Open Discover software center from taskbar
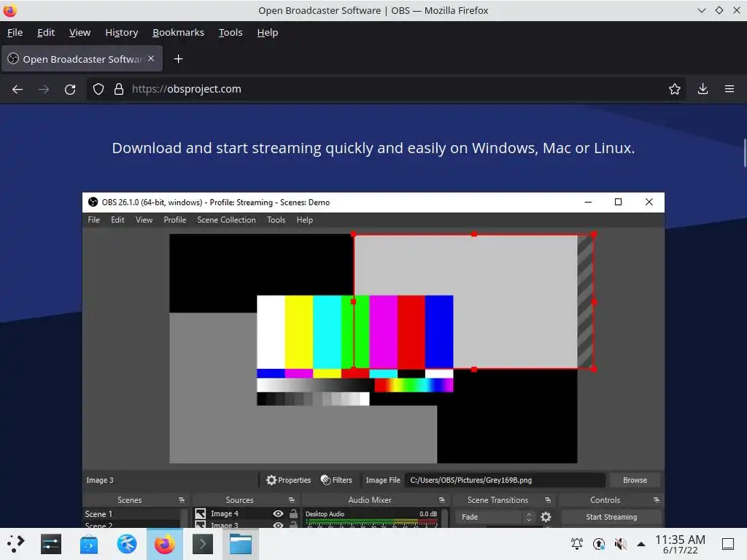Viewport: 747px width, 560px height. 88,544
